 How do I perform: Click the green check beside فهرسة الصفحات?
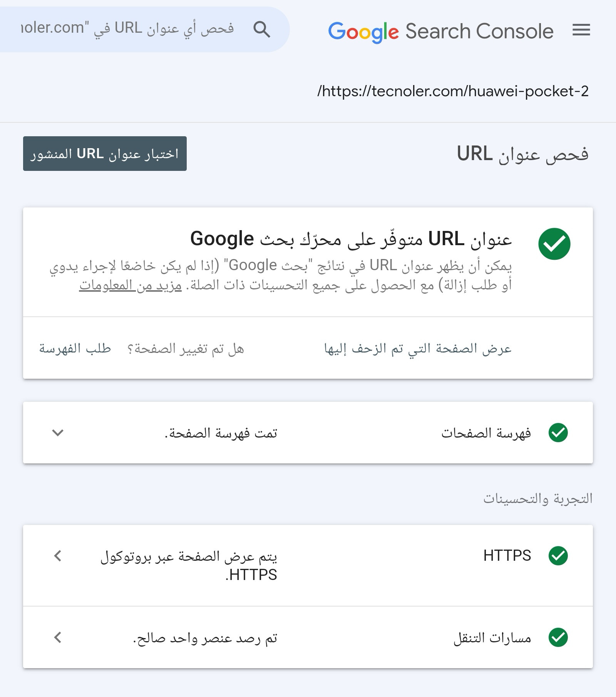(x=558, y=433)
